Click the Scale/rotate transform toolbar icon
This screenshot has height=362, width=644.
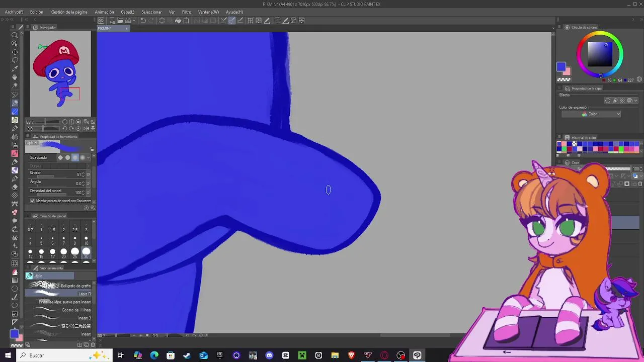186,21
